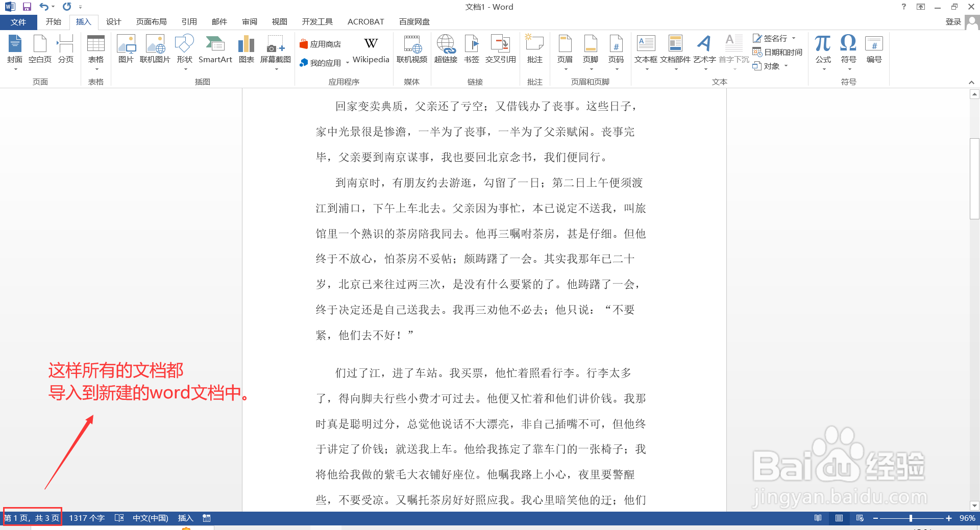Insert WordArt (艺术字)
This screenshot has width=980, height=530.
[x=704, y=51]
